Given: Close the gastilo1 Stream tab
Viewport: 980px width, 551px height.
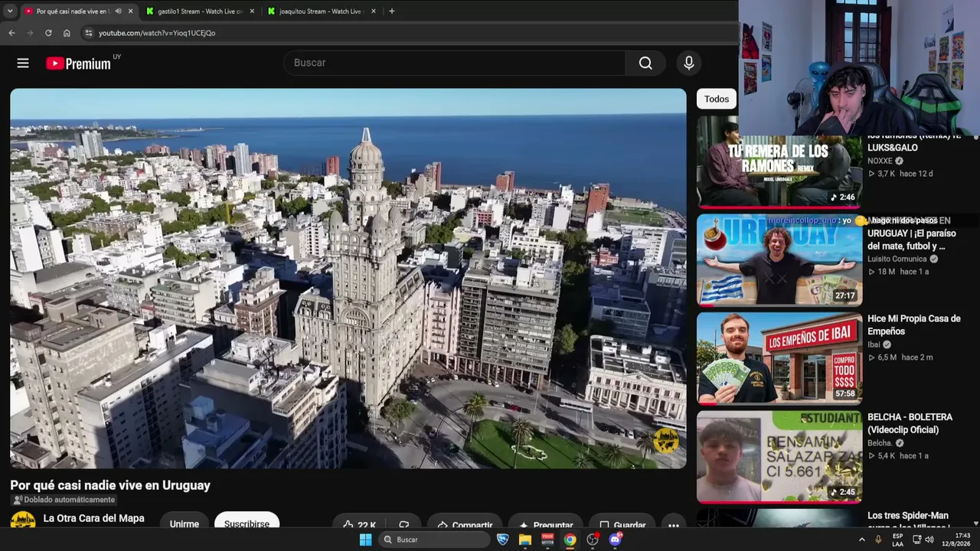Looking at the screenshot, I should 253,11.
